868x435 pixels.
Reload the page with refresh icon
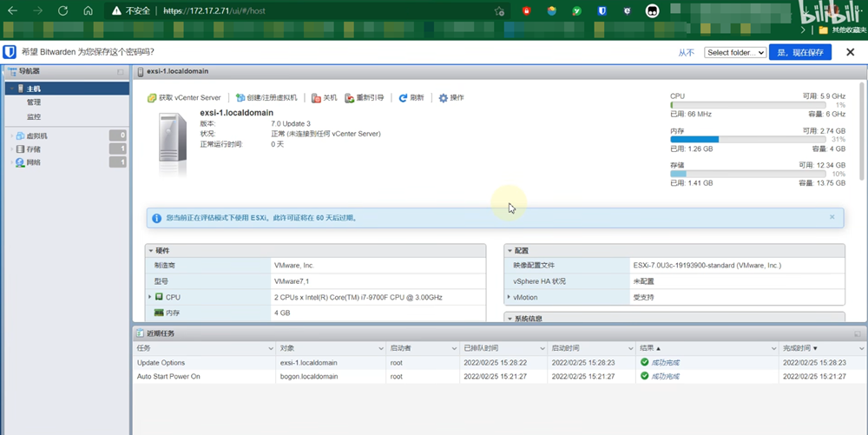(63, 10)
